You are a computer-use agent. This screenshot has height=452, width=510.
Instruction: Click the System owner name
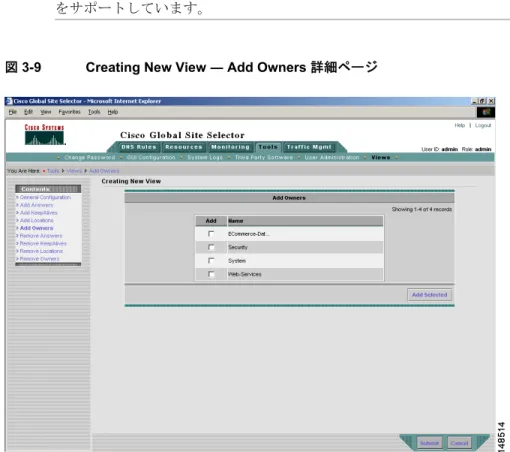(237, 261)
